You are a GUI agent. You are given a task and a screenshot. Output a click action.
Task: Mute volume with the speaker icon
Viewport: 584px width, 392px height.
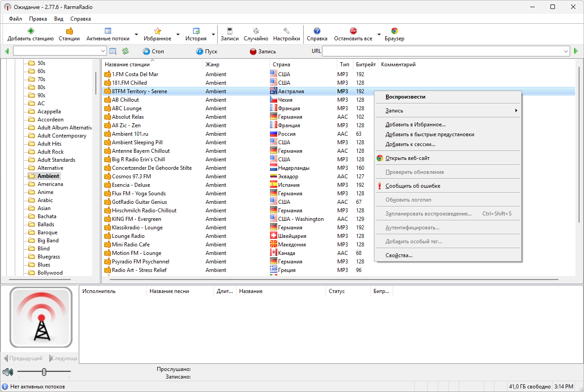(x=8, y=372)
